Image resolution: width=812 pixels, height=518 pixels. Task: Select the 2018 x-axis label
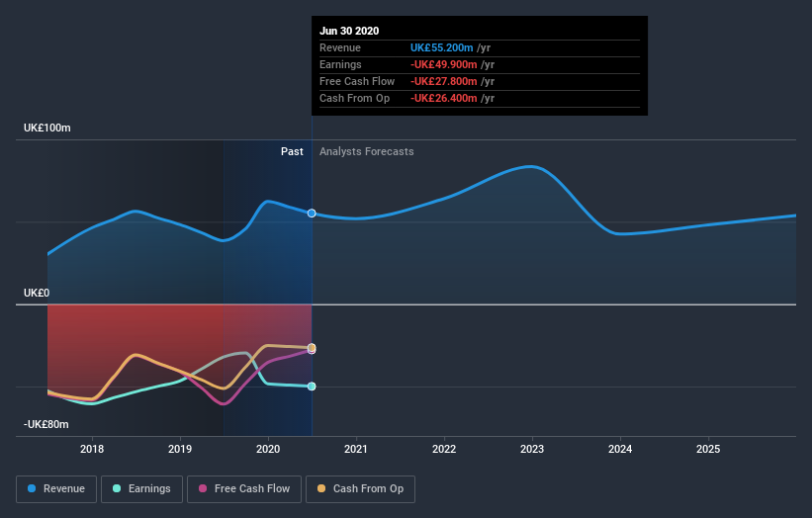(92, 449)
